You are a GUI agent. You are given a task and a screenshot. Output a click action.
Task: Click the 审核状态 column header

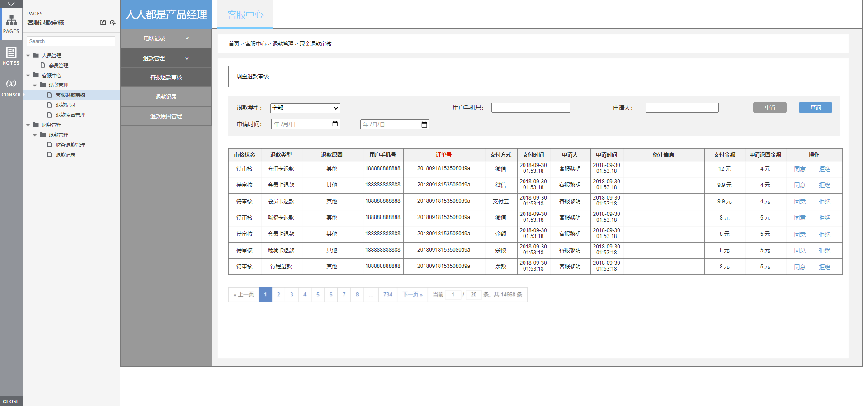(x=244, y=155)
